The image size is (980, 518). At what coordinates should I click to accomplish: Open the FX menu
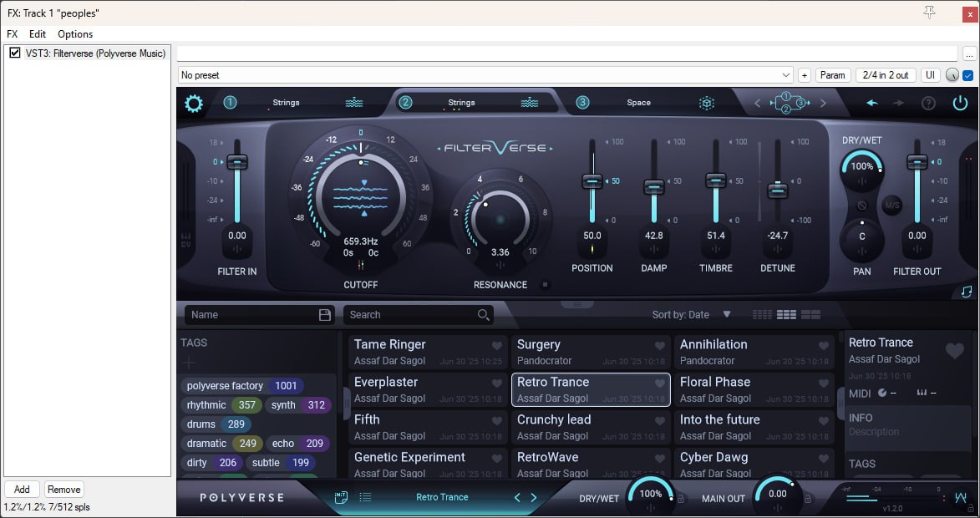point(12,33)
